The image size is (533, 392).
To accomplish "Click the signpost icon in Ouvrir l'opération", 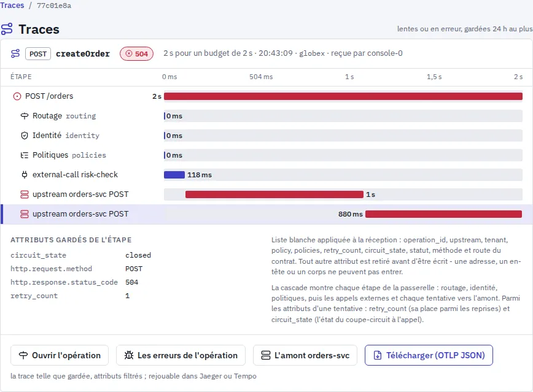I will [23, 355].
